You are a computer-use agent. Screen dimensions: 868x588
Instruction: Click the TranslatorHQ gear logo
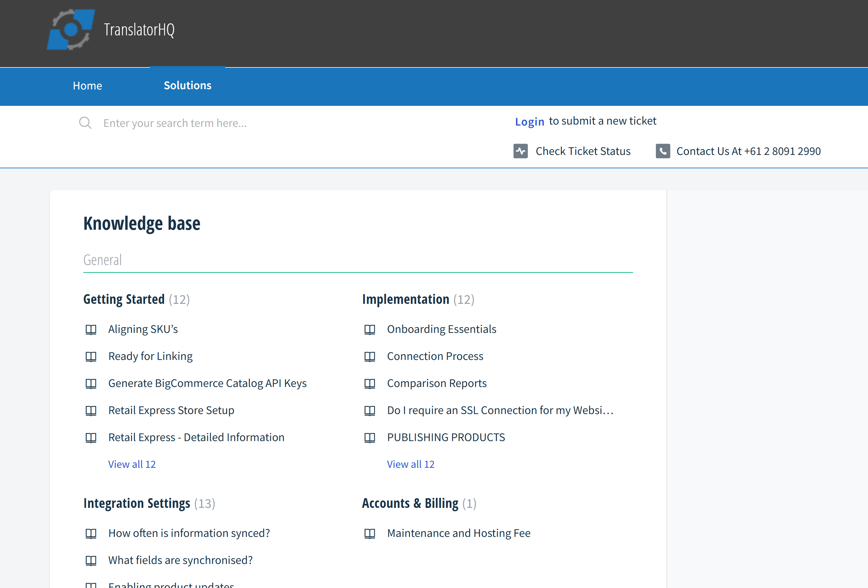click(x=70, y=29)
